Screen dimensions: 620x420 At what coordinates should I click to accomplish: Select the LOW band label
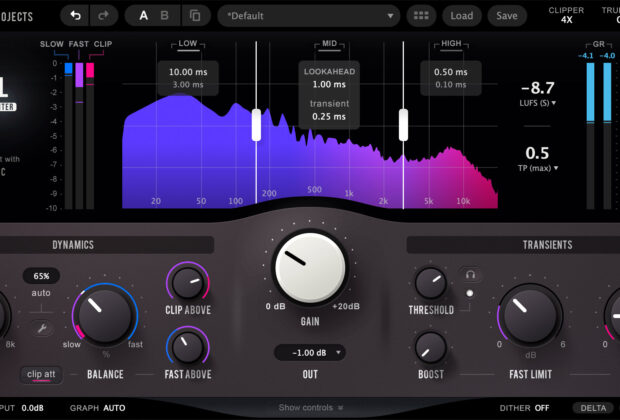coord(188,43)
